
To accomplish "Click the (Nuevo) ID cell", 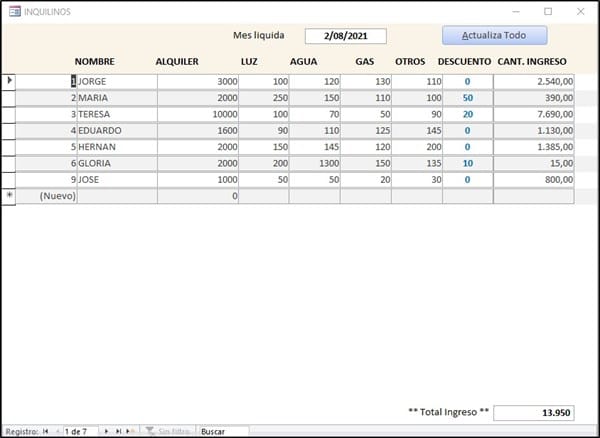I will pyautogui.click(x=47, y=196).
